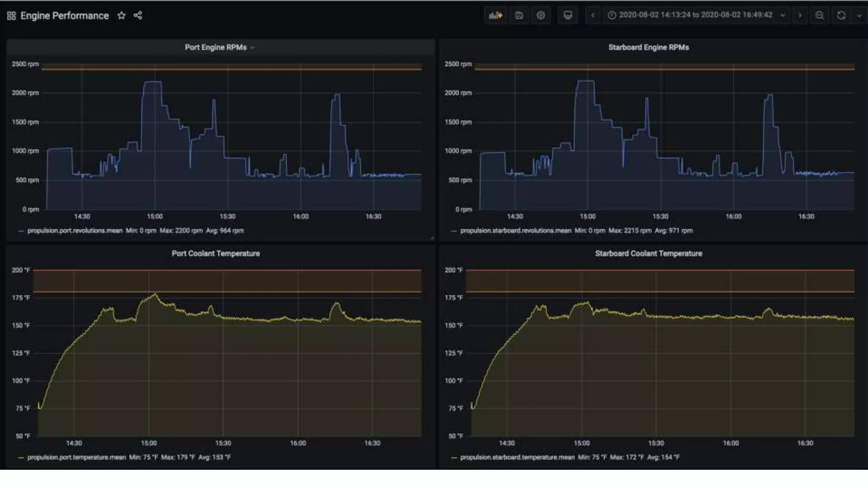The image size is (868, 488).
Task: Click 200 °F axis label on Port Coolant
Action: pyautogui.click(x=21, y=270)
